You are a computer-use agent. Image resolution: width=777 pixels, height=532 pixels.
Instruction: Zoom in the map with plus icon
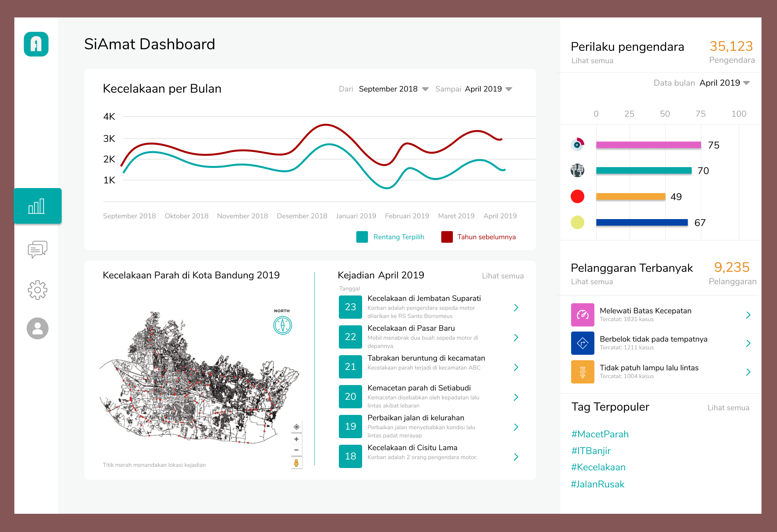point(297,439)
